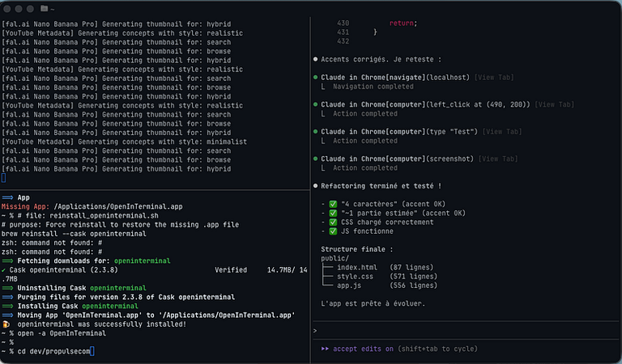
Task: Close the terminal window
Action: [x=7, y=9]
